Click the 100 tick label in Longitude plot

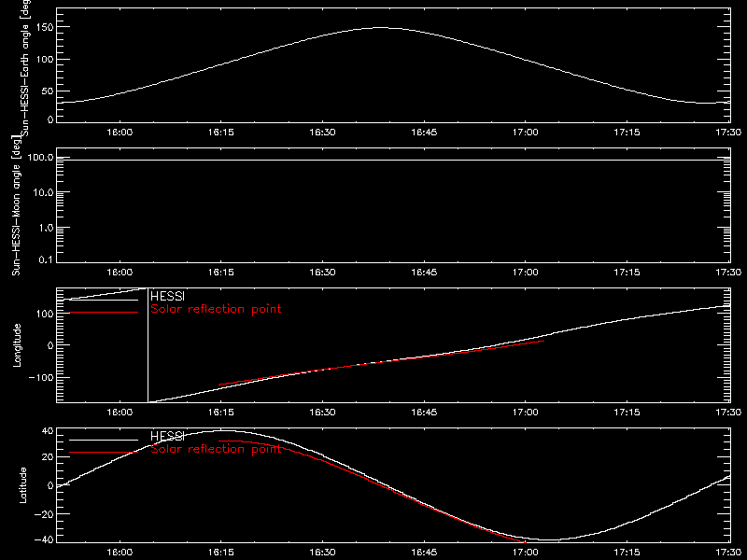44,314
